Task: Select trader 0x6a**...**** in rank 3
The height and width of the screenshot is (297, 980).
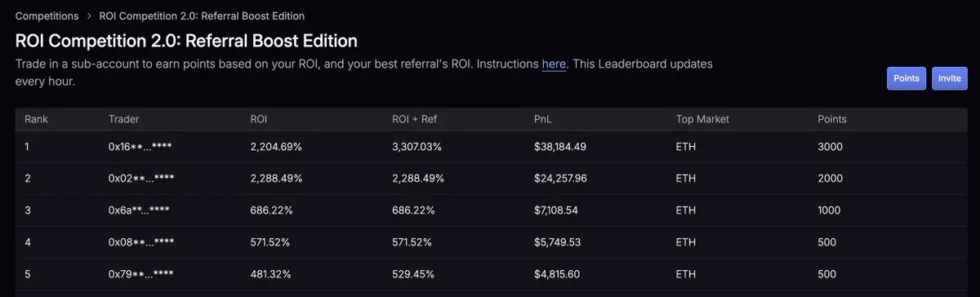Action: [x=139, y=211]
